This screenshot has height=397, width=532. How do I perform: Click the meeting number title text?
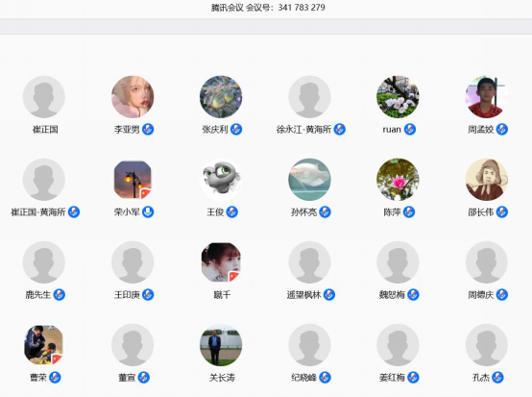(x=268, y=8)
